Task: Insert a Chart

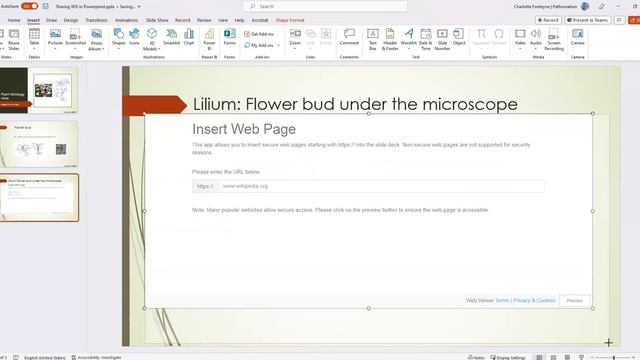Action: [x=189, y=37]
